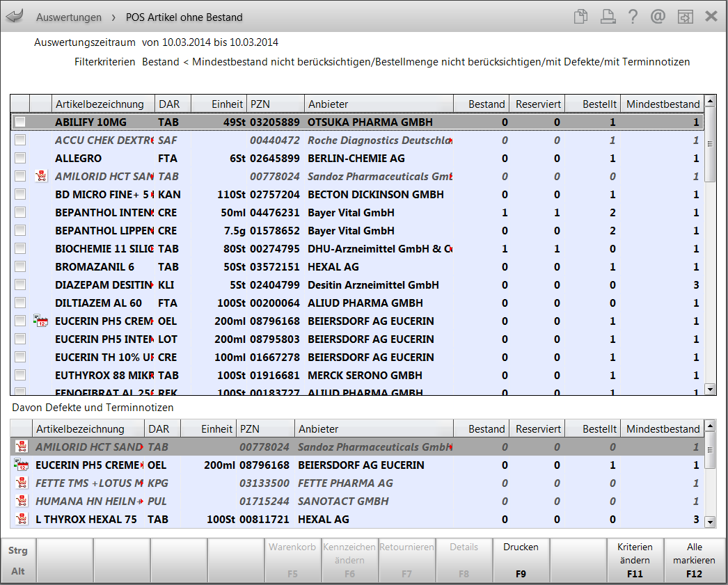This screenshot has height=585, width=728.
Task: Tick checkbox for BROMAZANIL 6 row
Action: tap(20, 266)
